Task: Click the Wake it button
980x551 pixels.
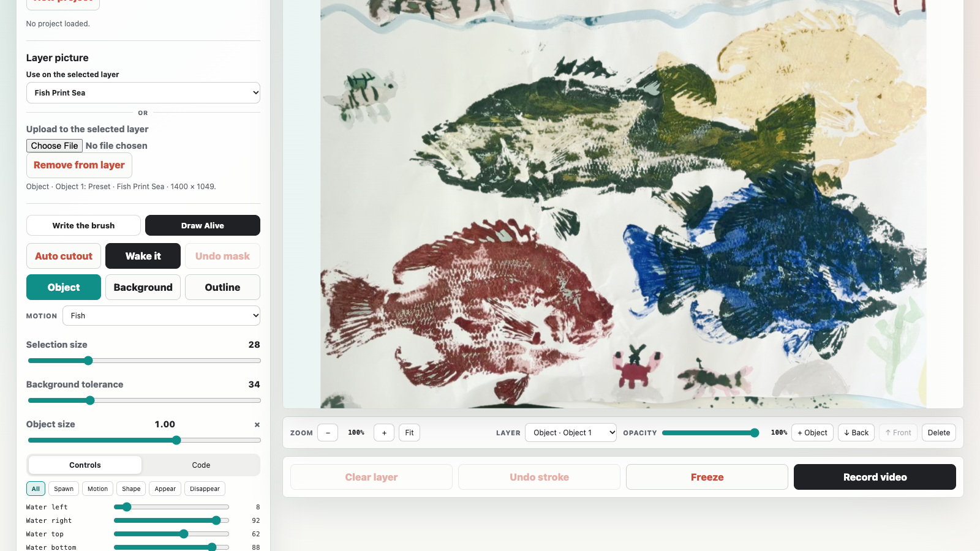Action: click(143, 256)
